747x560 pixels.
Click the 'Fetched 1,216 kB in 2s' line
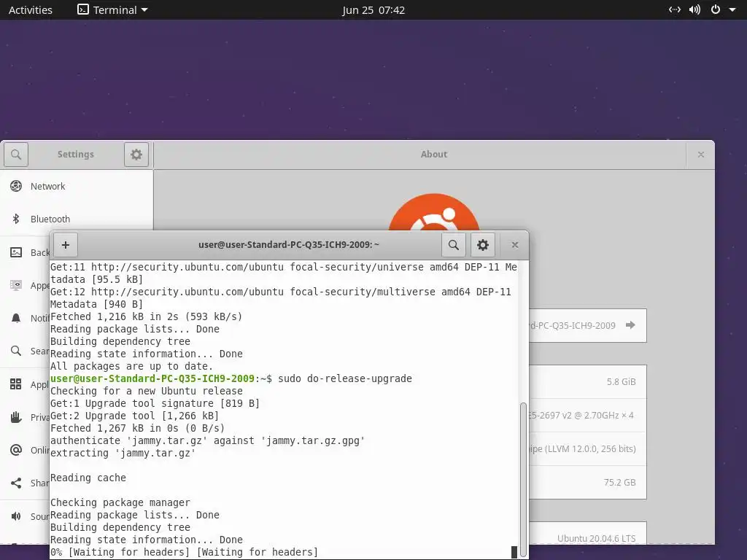tap(146, 316)
